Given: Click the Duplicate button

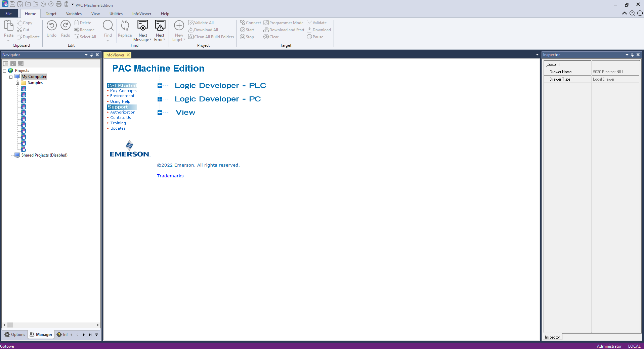Looking at the screenshot, I should click(x=28, y=37).
